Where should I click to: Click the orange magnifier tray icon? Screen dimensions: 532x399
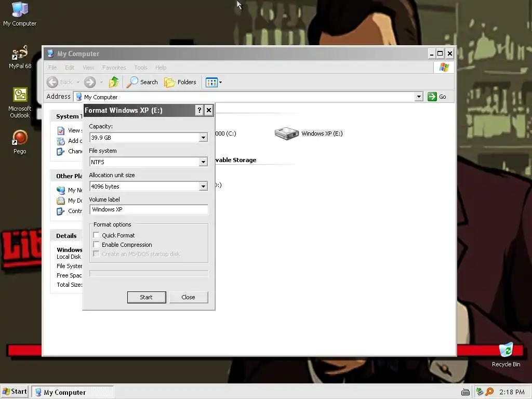pyautogui.click(x=489, y=392)
